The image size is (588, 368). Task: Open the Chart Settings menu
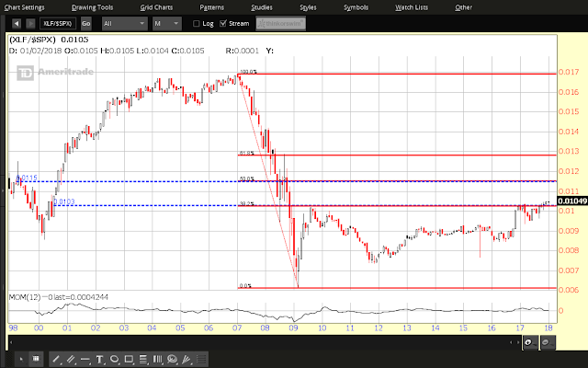point(25,7)
